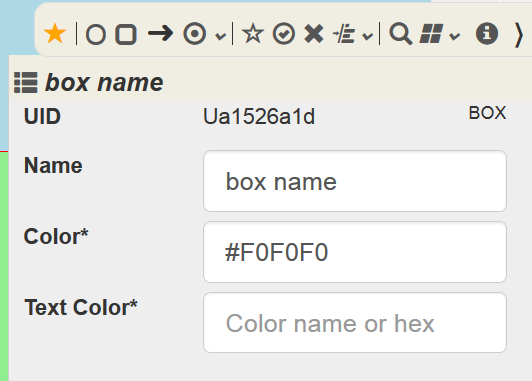Click list icon beside box name title
This screenshot has width=532, height=381.
point(26,82)
